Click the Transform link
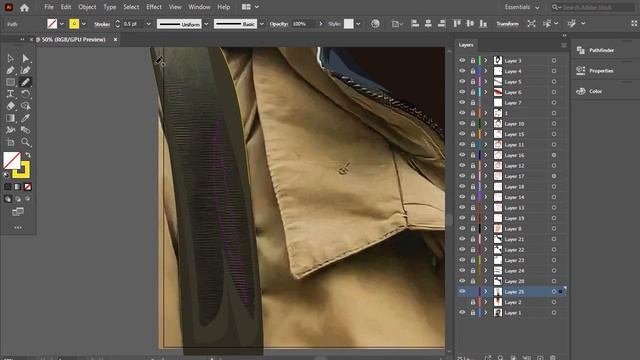 point(507,24)
